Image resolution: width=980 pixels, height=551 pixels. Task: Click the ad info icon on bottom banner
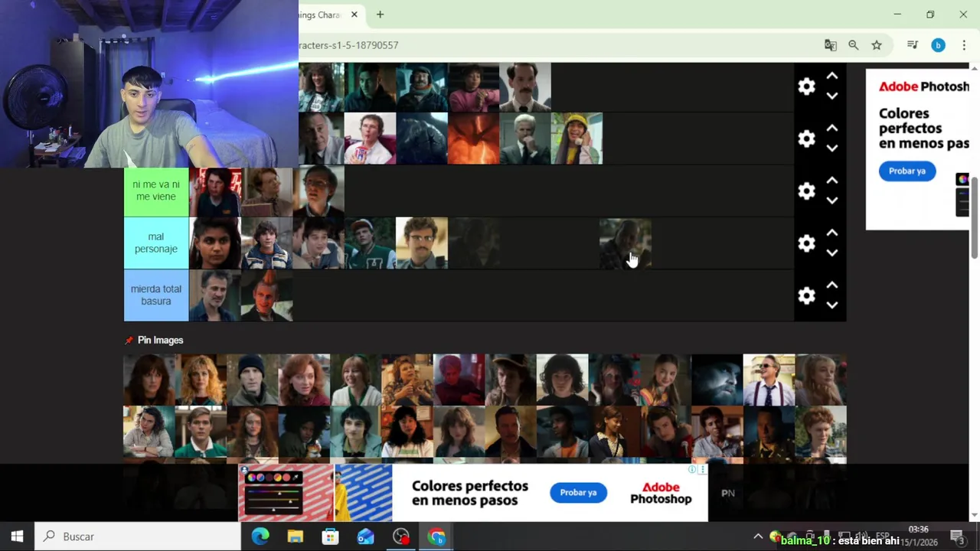(692, 469)
